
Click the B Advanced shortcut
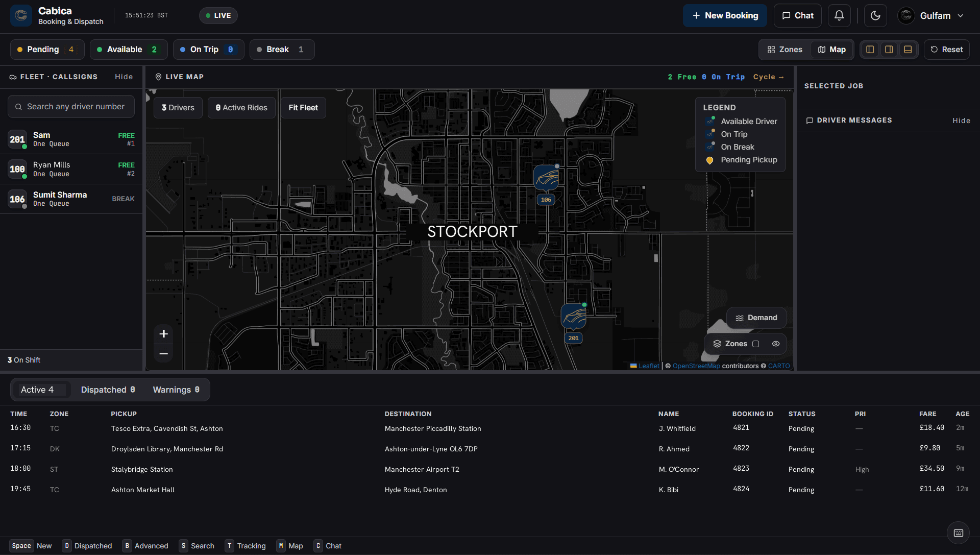(x=145, y=546)
